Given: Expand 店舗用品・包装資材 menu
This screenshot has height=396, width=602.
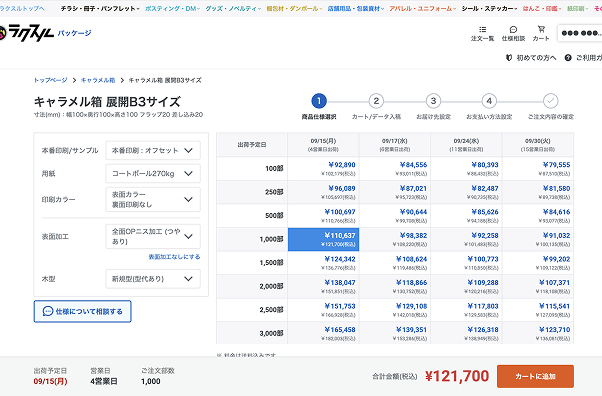Looking at the screenshot, I should point(356,8).
